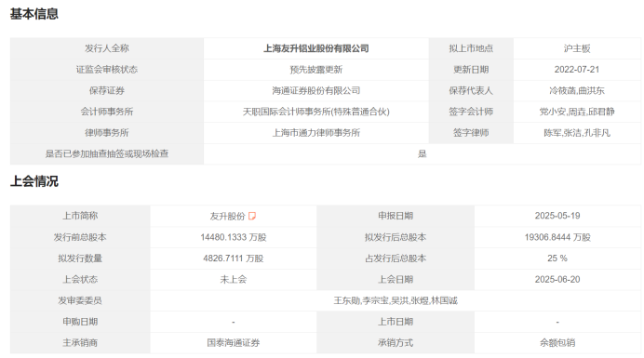Click the 保荐代表人 label cell
The height and width of the screenshot is (358, 644).
471,91
